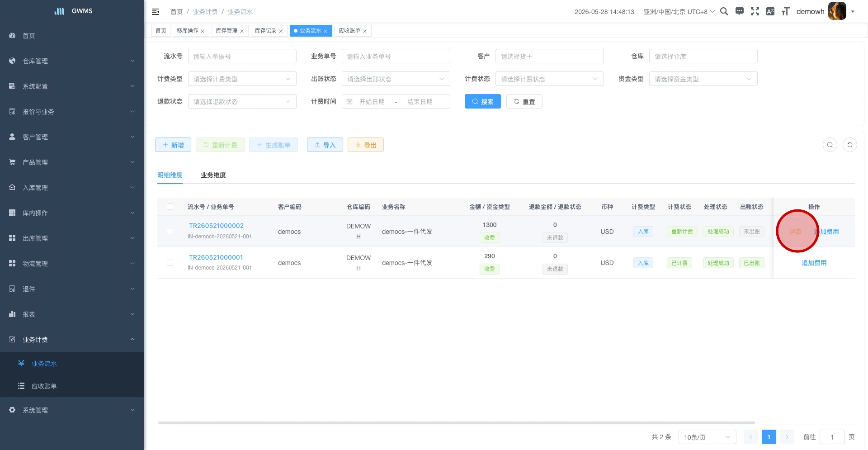
Task: Check the row TR260521000002 checkbox
Action: pyautogui.click(x=170, y=231)
